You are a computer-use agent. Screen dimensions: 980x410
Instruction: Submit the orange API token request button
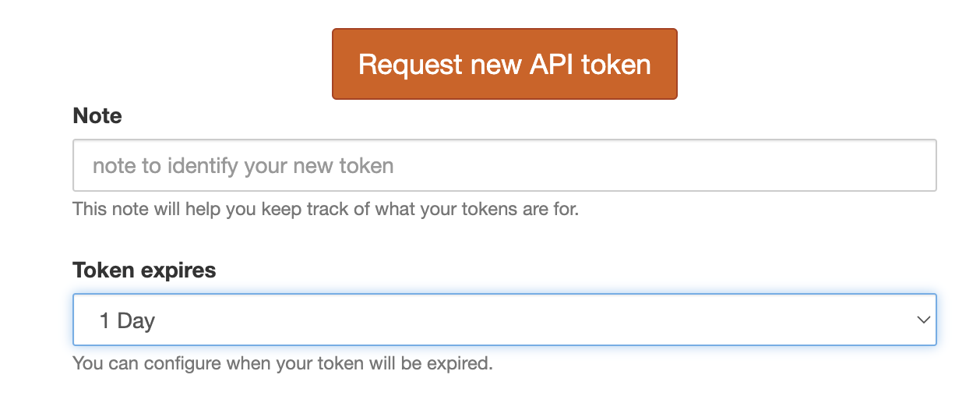[505, 64]
